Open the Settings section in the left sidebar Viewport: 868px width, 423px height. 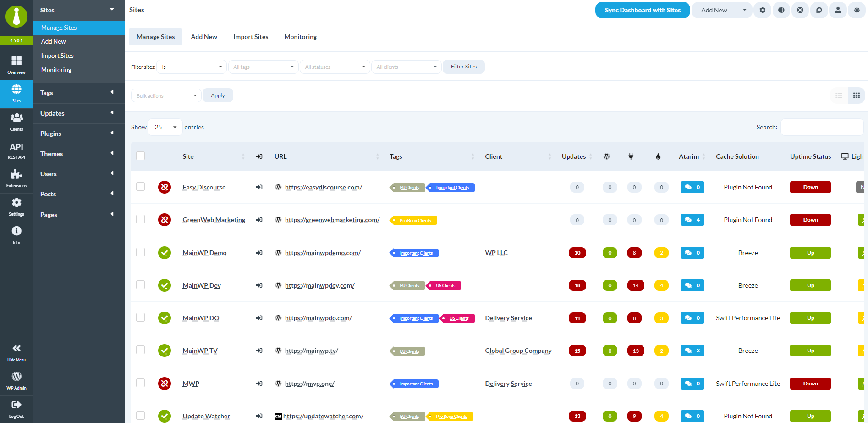click(x=16, y=207)
